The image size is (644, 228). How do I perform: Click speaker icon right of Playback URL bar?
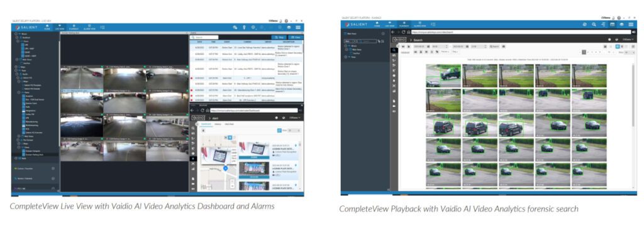click(634, 32)
